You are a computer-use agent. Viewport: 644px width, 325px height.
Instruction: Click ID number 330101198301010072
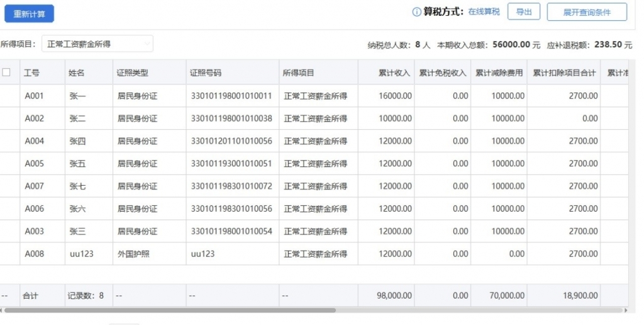[x=231, y=186]
